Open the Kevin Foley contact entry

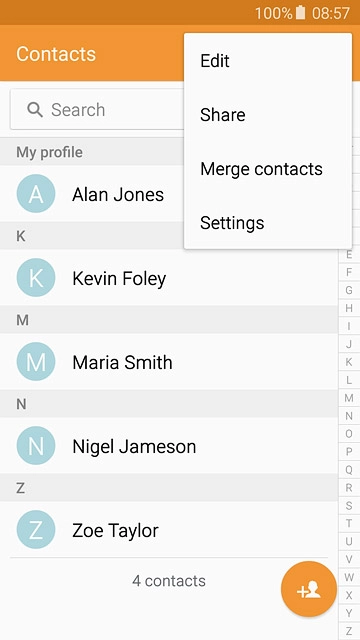169,278
